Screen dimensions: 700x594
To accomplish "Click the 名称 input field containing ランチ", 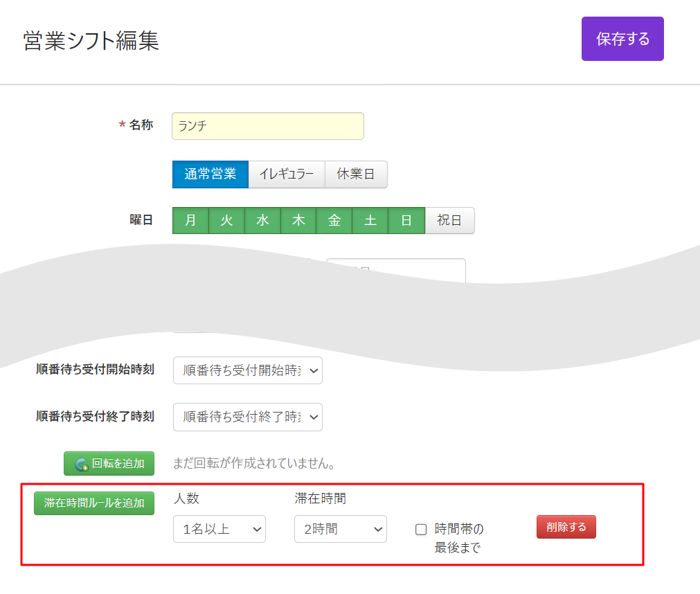I will tap(267, 126).
